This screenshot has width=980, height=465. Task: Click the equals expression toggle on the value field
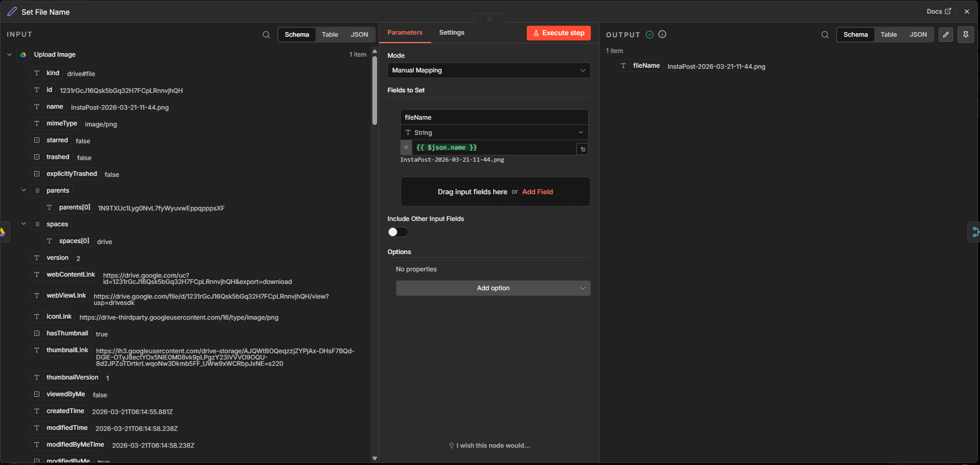(406, 147)
